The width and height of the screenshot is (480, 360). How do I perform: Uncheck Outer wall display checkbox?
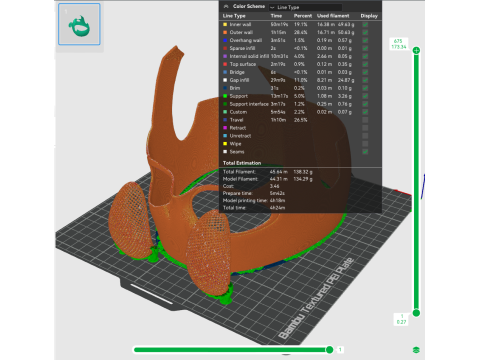(x=365, y=32)
